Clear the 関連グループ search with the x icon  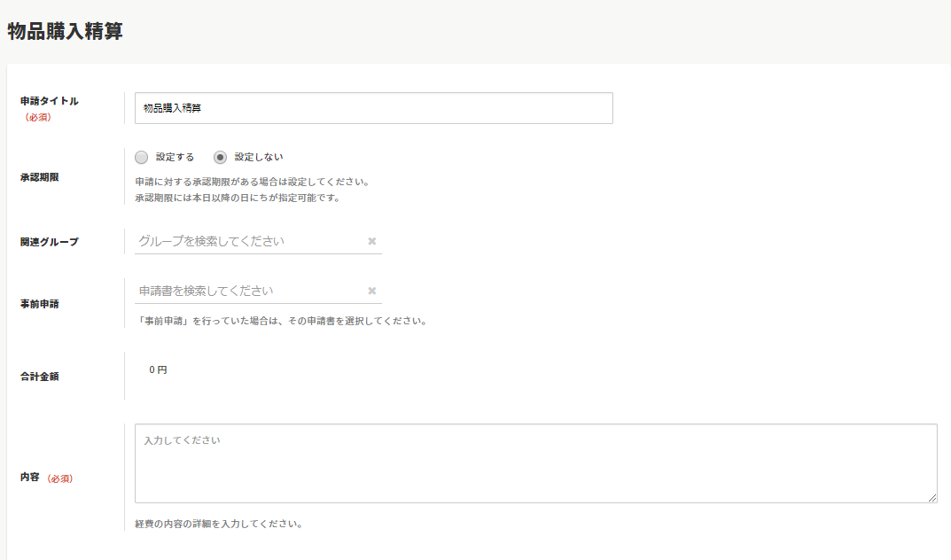[372, 241]
